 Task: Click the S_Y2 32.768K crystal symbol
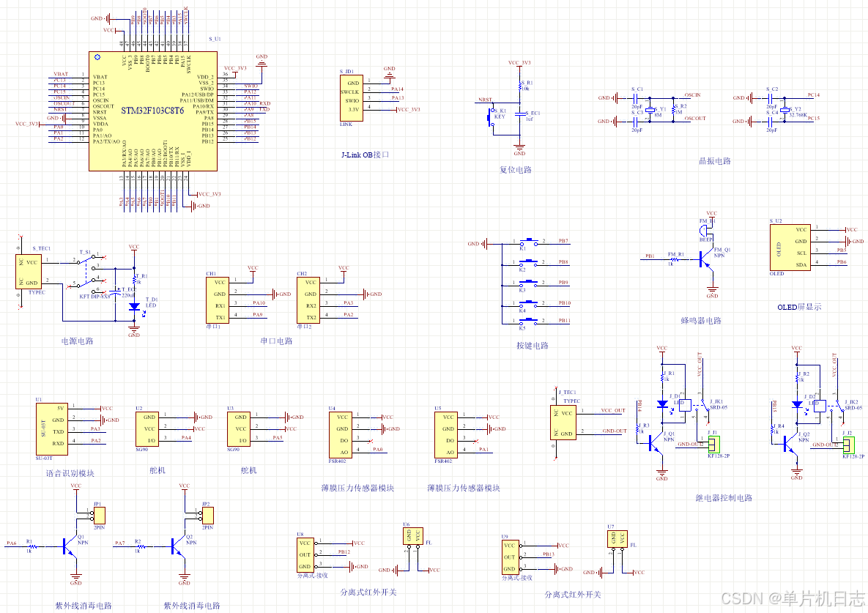784,110
